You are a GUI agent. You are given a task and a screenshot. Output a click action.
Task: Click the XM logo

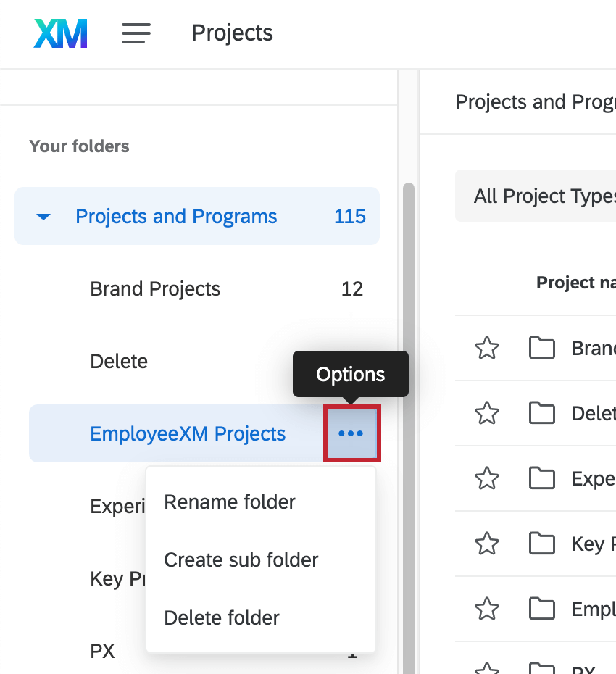[60, 33]
